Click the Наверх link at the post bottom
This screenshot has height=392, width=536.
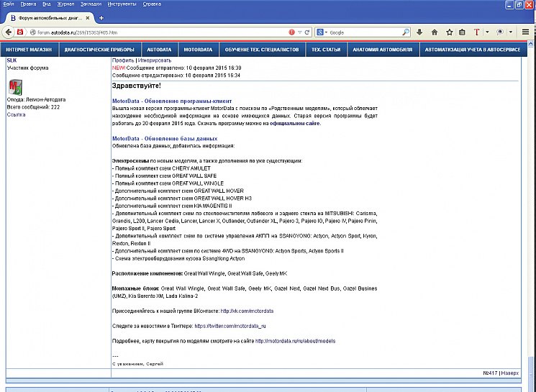click(x=509, y=373)
